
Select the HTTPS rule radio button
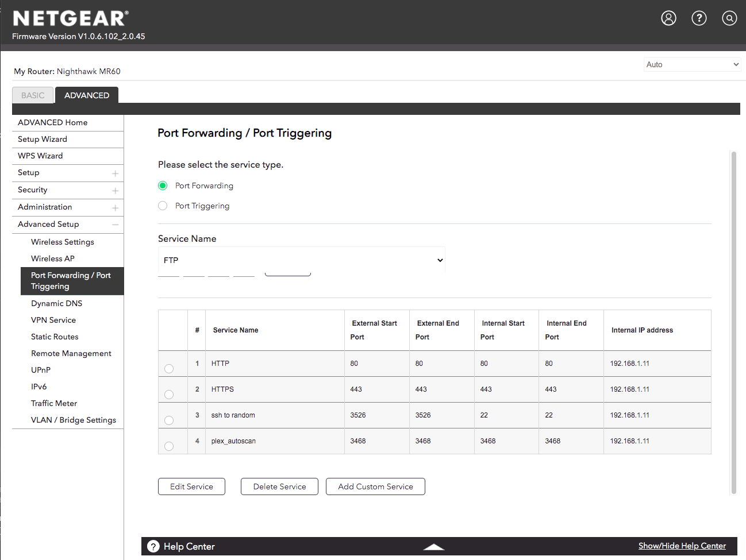[169, 395]
